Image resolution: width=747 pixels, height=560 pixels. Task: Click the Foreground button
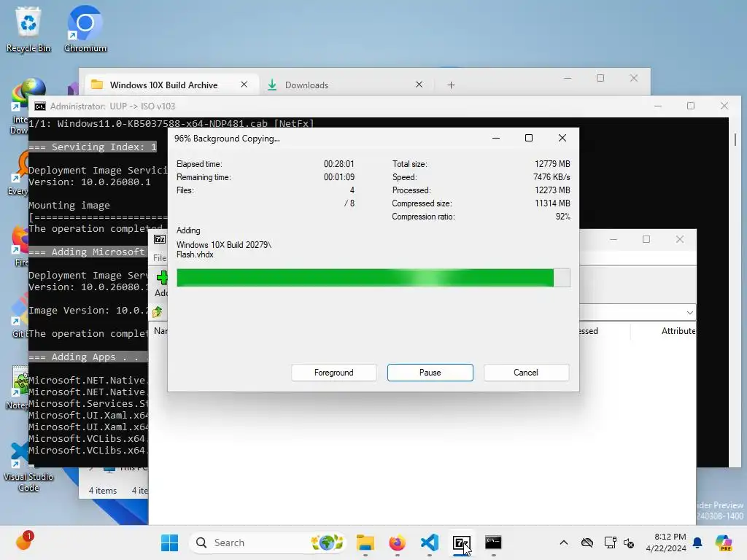click(x=333, y=373)
